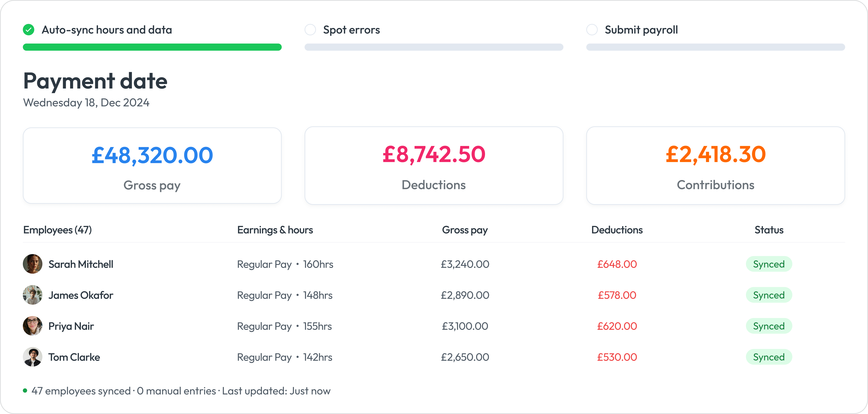Click the Synced badge for Tom Clarke
The image size is (868, 414).
pyautogui.click(x=769, y=357)
